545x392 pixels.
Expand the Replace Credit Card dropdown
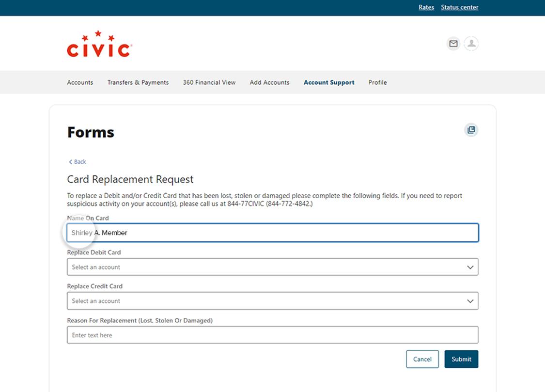(x=272, y=301)
